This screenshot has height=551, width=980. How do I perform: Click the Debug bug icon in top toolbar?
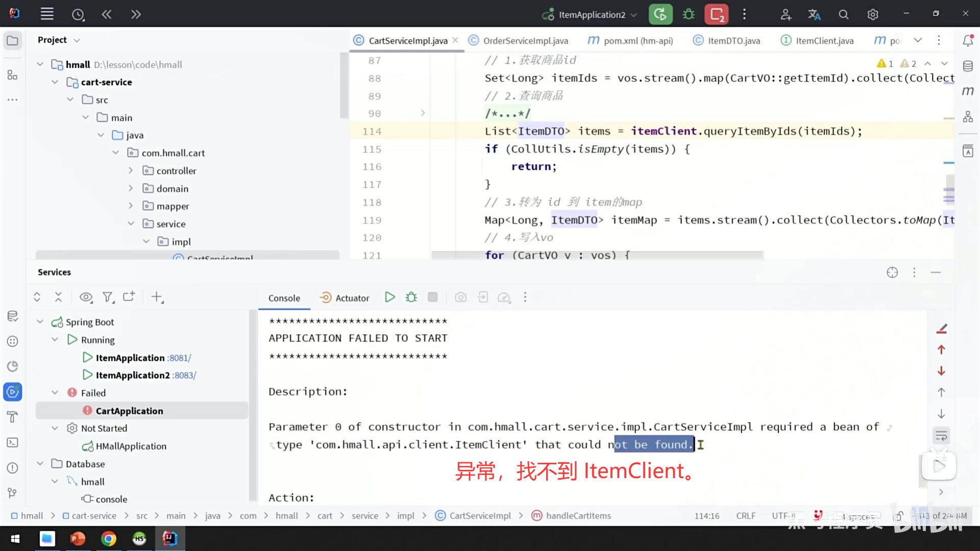coord(689,14)
